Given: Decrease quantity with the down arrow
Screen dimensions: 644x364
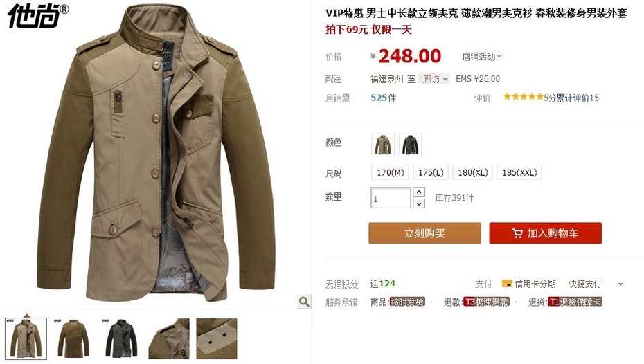Looking at the screenshot, I should pos(419,203).
